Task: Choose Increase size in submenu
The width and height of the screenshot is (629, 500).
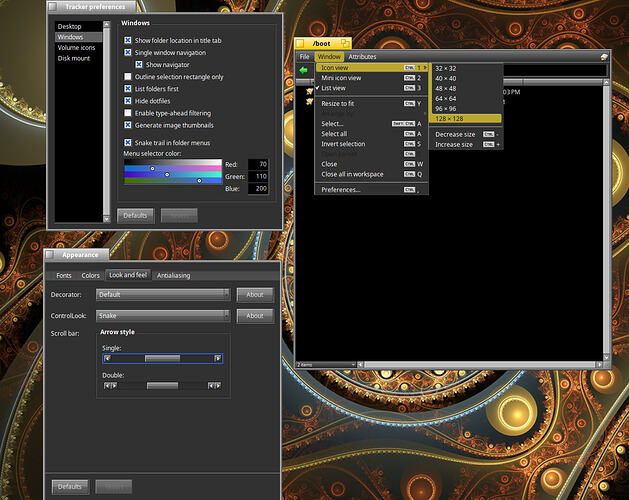Action: click(465, 144)
